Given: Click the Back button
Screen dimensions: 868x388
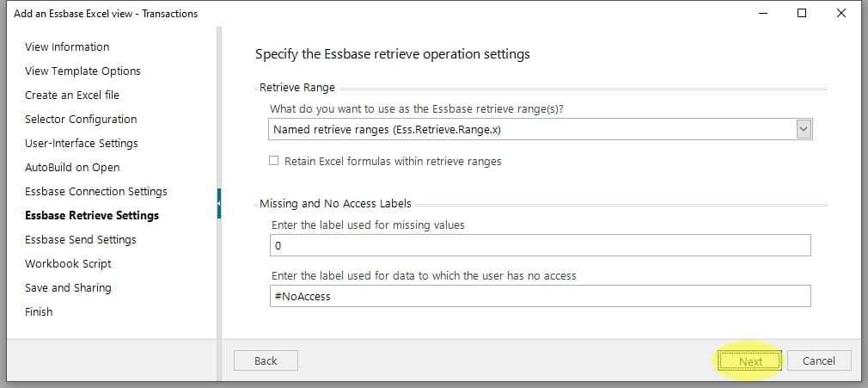Looking at the screenshot, I should [x=266, y=360].
